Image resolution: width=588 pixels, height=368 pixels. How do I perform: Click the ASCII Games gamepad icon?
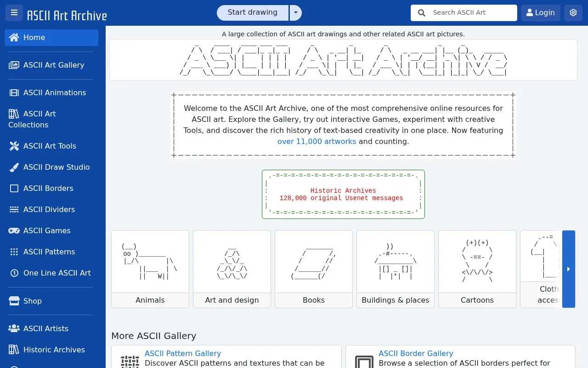[x=14, y=231]
